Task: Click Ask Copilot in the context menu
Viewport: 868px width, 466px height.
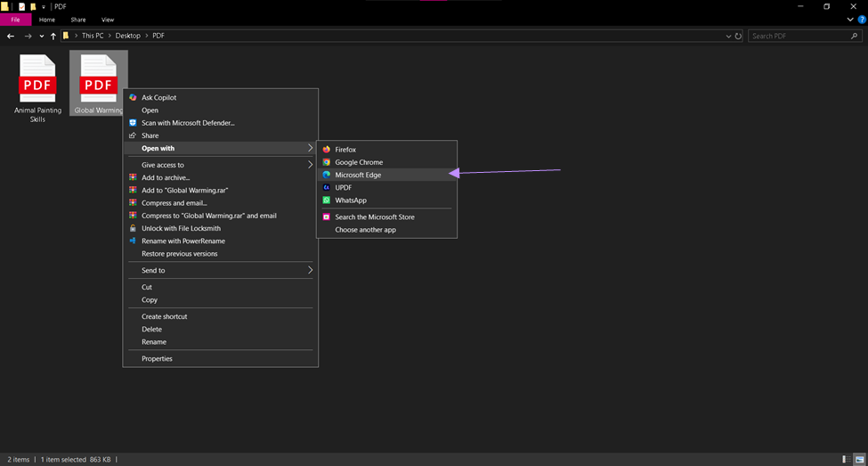Action: pos(220,97)
